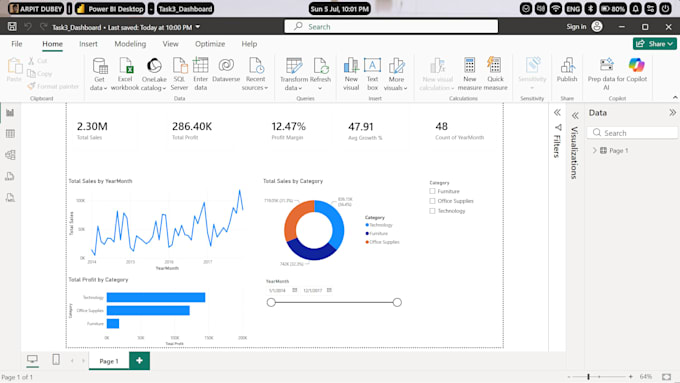Viewport: 680px width, 383px height.
Task: Check the Furniture category checkbox
Action: click(x=432, y=191)
